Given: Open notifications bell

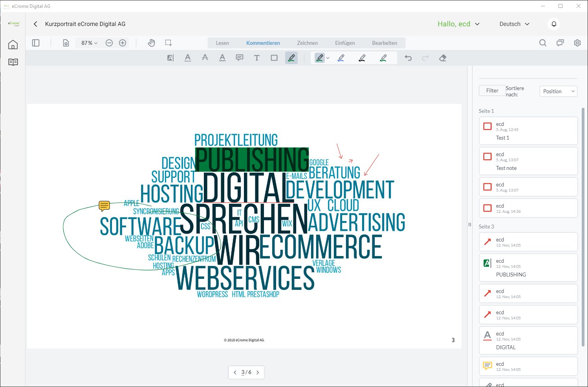Looking at the screenshot, I should (554, 24).
